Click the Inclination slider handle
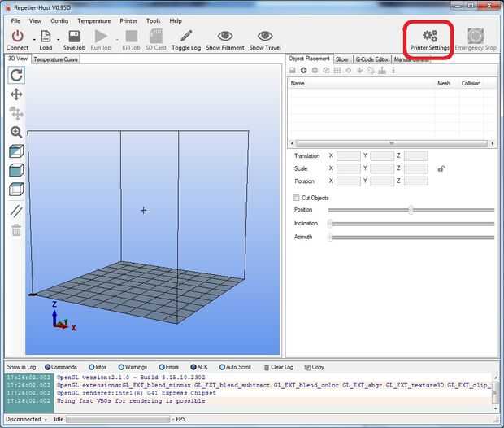The image size is (504, 428). click(330, 224)
